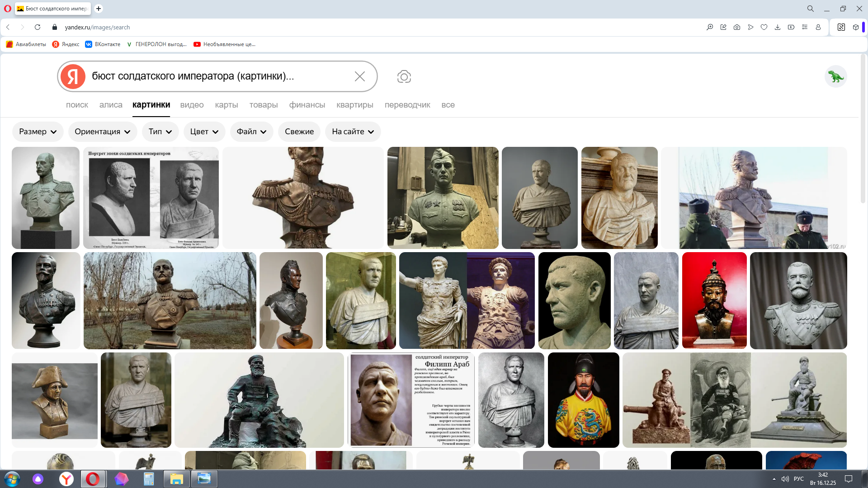Clear the search query with X icon
Viewport: 868px width, 488px height.
pos(360,76)
